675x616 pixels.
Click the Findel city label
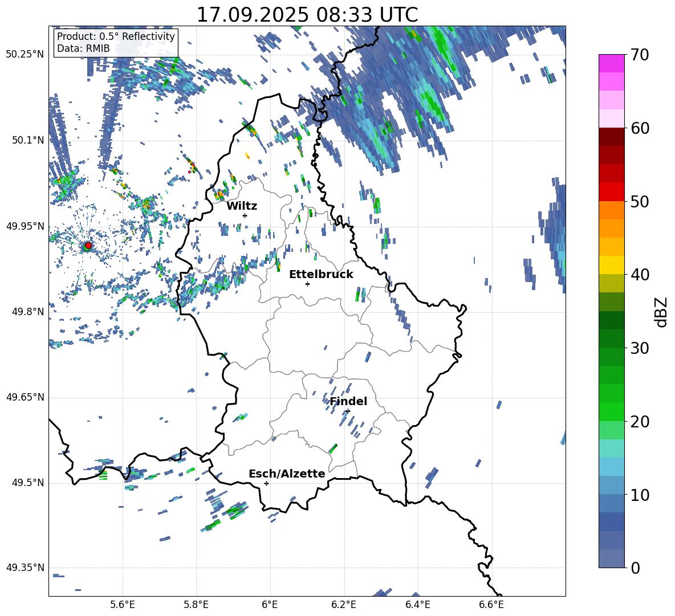pos(348,401)
